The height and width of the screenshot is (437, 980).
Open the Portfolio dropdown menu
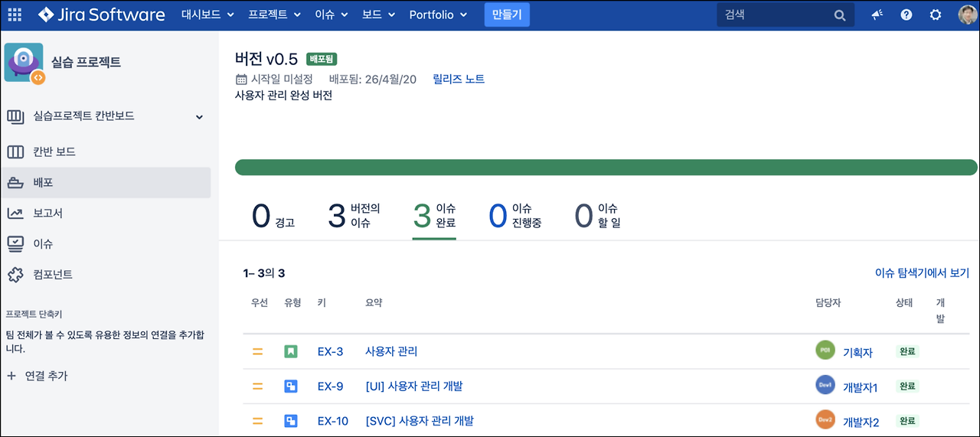point(438,15)
